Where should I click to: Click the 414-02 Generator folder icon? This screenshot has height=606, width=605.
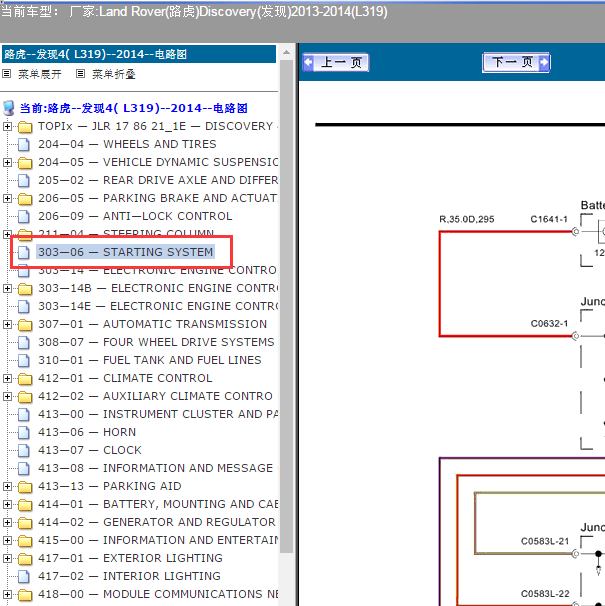(25, 523)
